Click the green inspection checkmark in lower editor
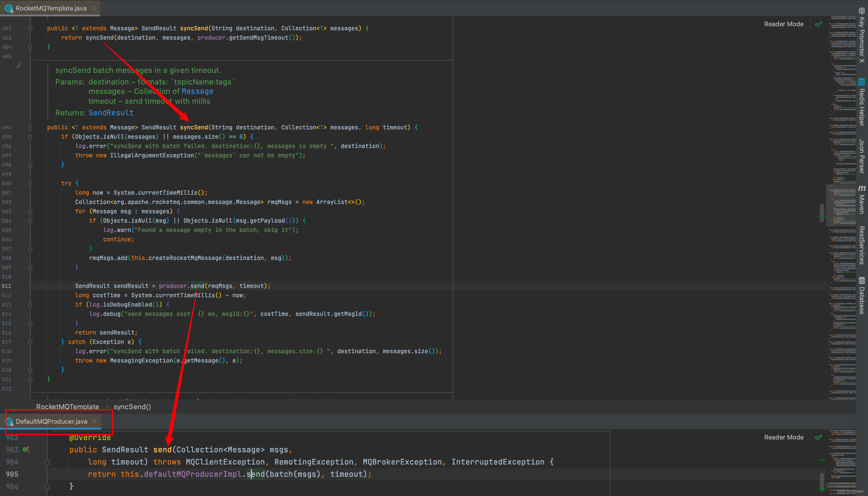Screen dimensions: 868x496 (x=818, y=437)
